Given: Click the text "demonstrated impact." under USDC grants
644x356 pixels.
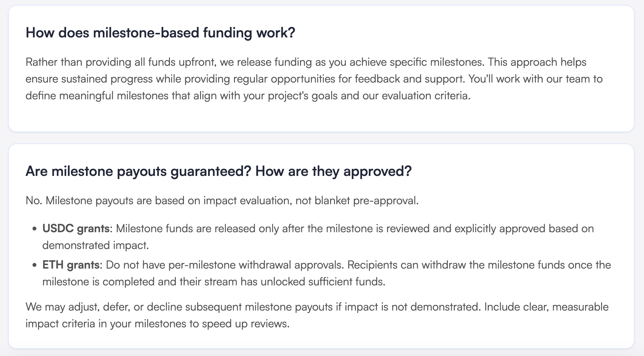Looking at the screenshot, I should (x=95, y=245).
